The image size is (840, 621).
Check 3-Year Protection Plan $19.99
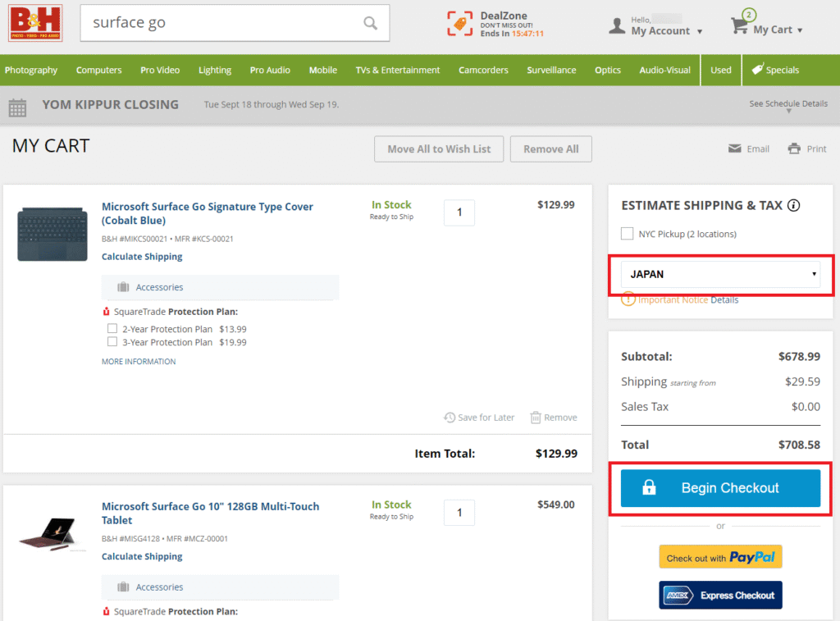pyautogui.click(x=112, y=342)
